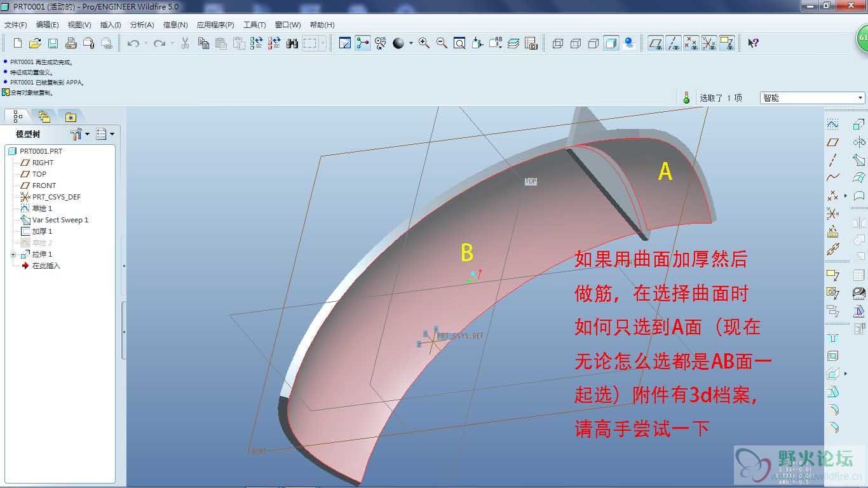Open the 插入(I) menu
This screenshot has width=868, height=488.
pos(111,25)
